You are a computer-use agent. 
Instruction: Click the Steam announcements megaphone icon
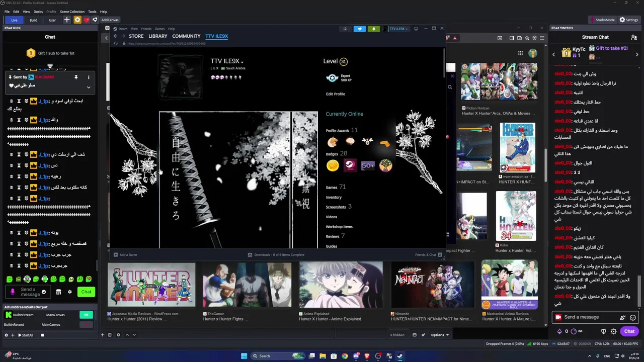click(x=359, y=29)
